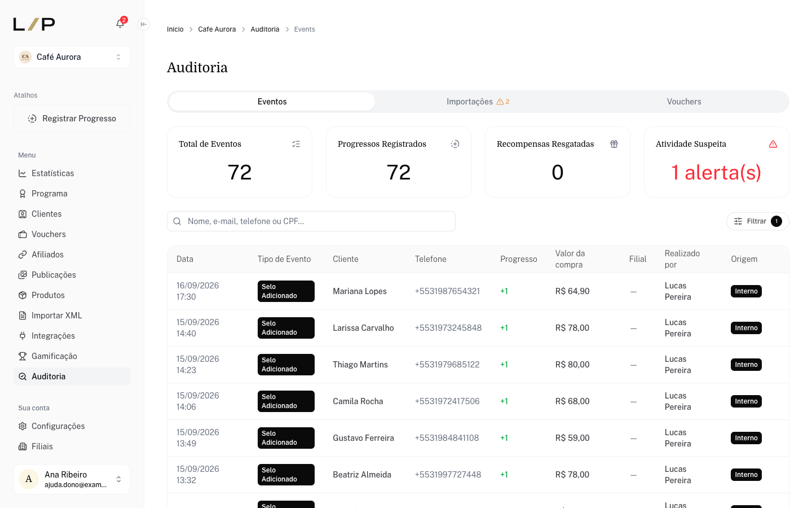Image resolution: width=812 pixels, height=508 pixels.
Task: Focus the name/email/CPF search field
Action: click(311, 221)
